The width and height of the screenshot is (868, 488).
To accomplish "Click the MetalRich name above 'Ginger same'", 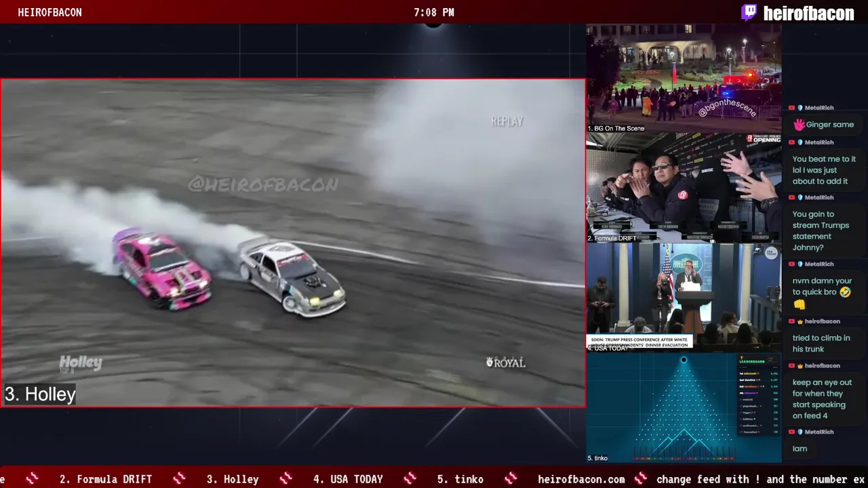I will 819,108.
